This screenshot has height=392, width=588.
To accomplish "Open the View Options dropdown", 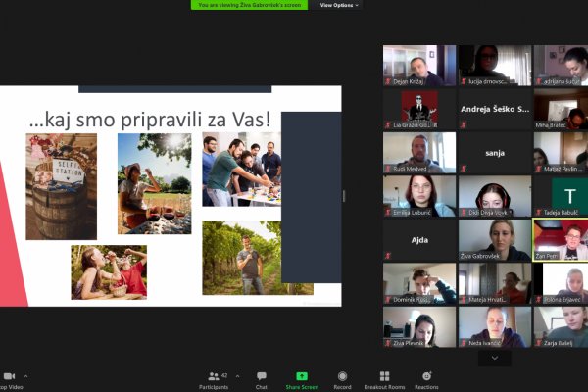I will (339, 5).
